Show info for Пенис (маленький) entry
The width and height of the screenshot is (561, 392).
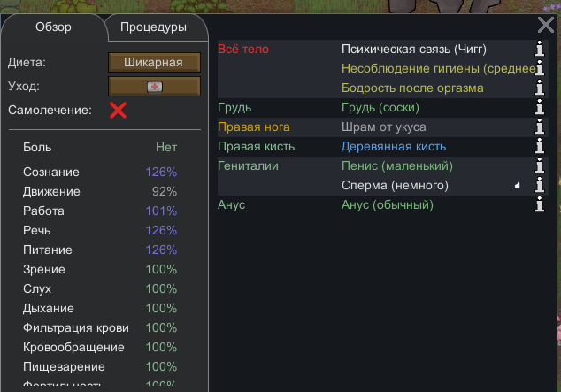coord(538,166)
